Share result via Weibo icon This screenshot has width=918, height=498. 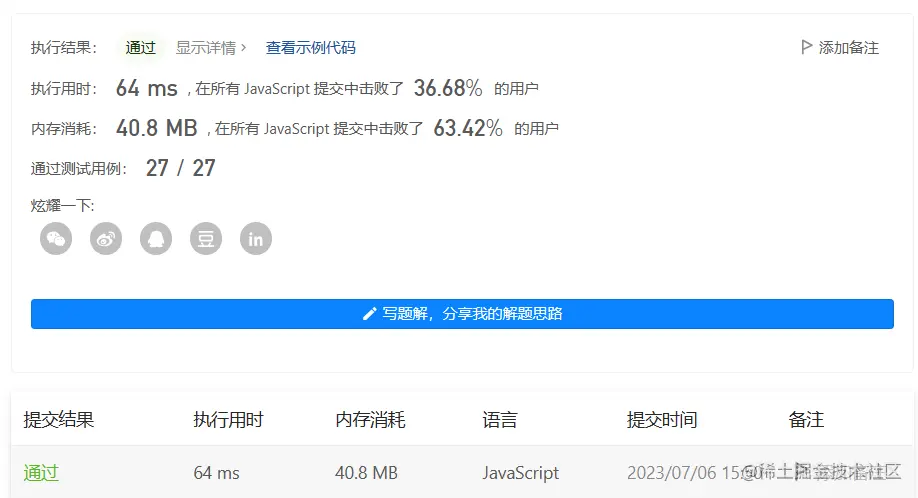(x=106, y=239)
